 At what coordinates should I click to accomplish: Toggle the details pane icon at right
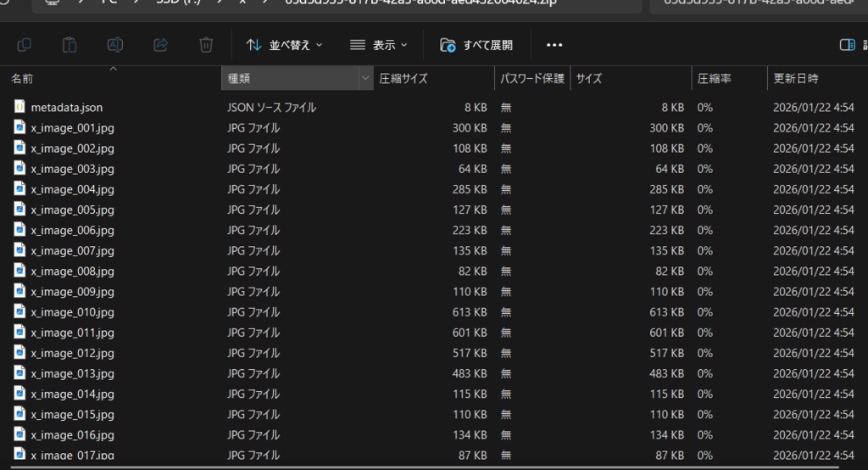(848, 45)
